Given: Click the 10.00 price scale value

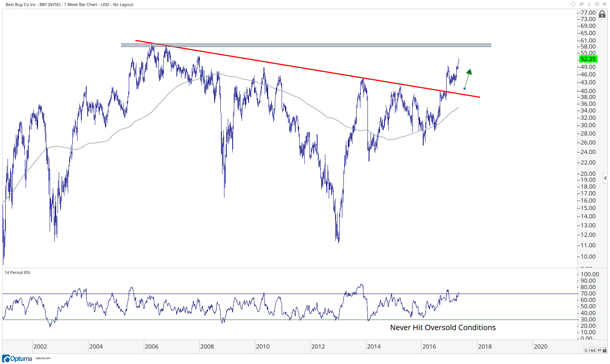Looking at the screenshot, I should 588,257.
